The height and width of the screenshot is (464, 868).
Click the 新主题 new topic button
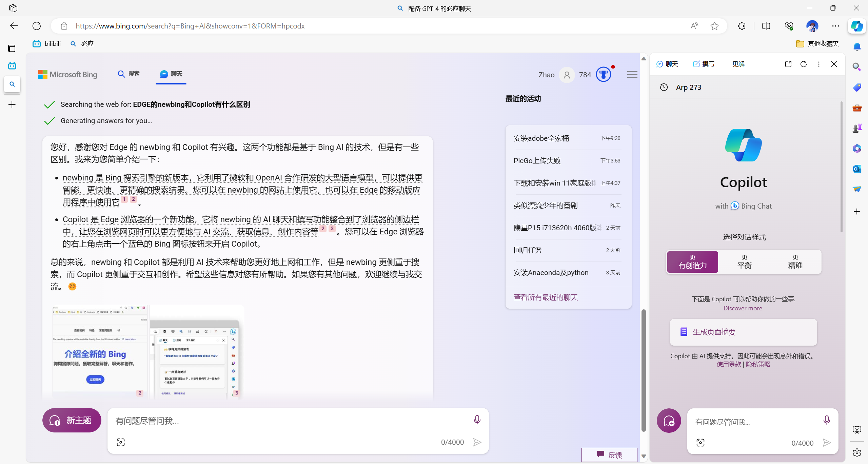tap(72, 420)
